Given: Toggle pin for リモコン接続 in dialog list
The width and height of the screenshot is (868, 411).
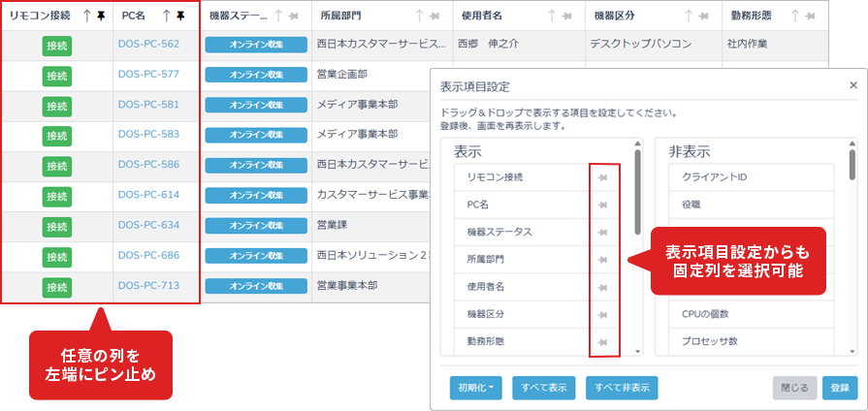Looking at the screenshot, I should coord(603,177).
